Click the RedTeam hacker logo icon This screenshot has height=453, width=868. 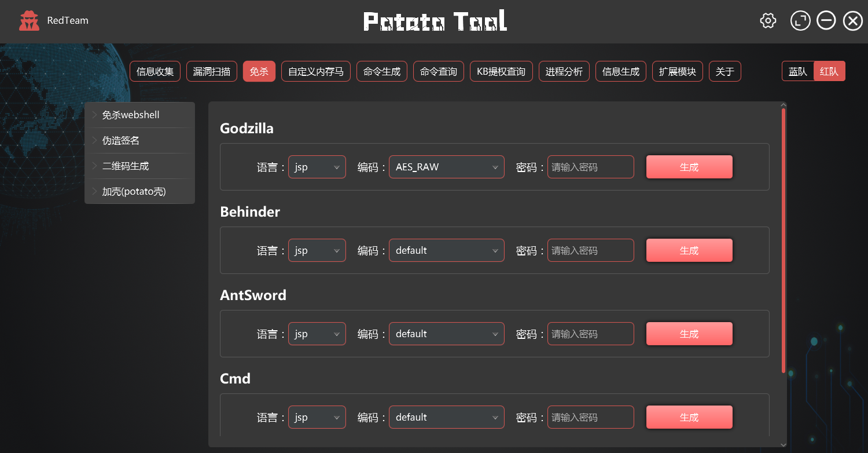click(x=29, y=21)
